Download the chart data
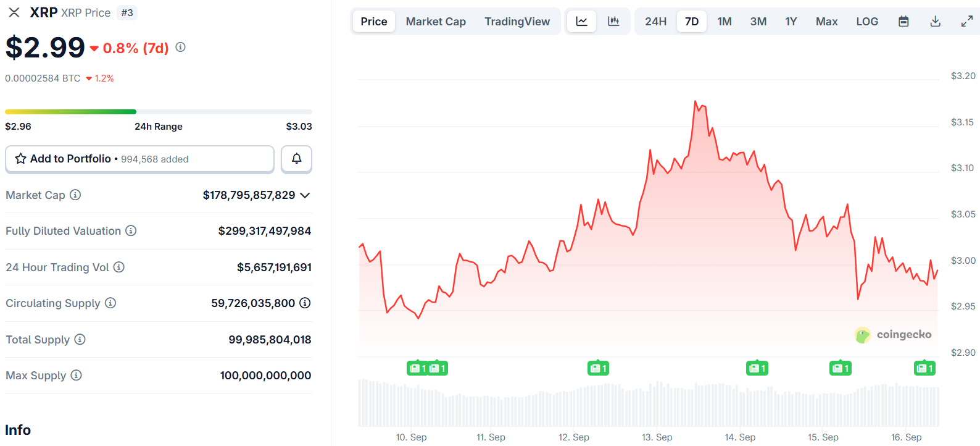Image resolution: width=980 pixels, height=446 pixels. pyautogui.click(x=936, y=22)
